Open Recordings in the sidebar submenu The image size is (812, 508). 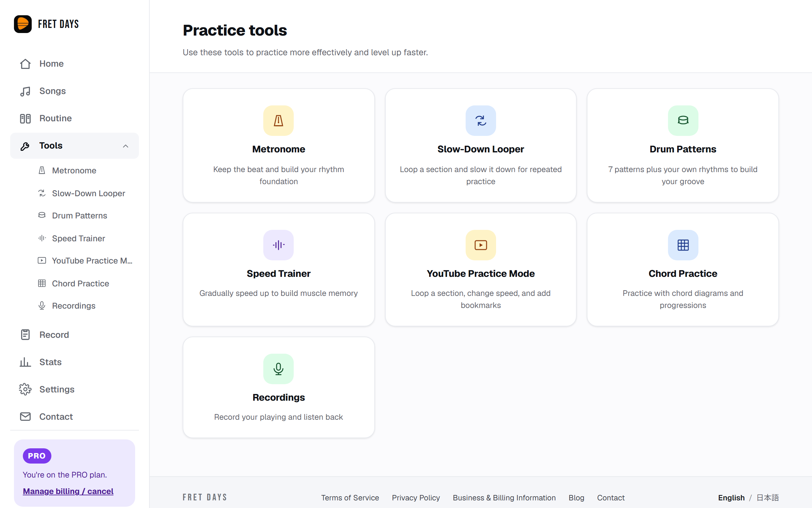pyautogui.click(x=74, y=306)
